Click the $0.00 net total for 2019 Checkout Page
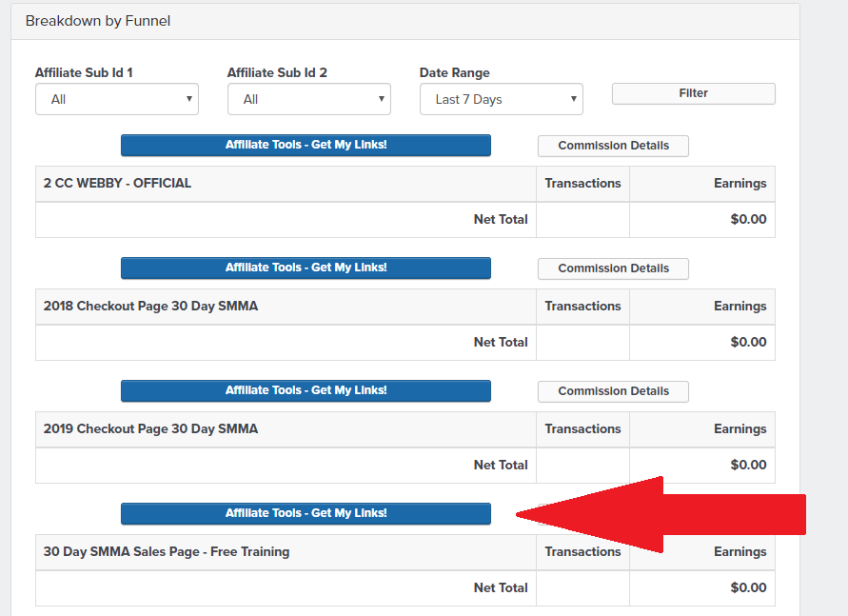 point(748,465)
